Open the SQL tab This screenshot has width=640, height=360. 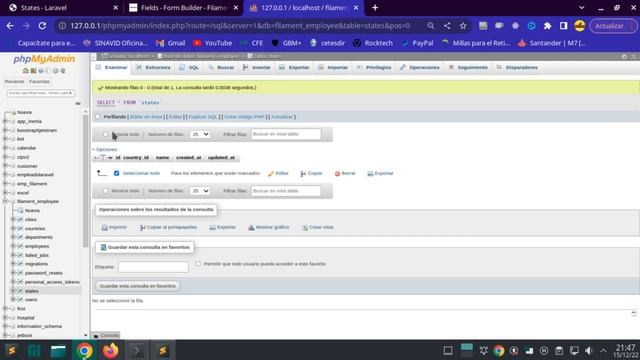[189, 67]
